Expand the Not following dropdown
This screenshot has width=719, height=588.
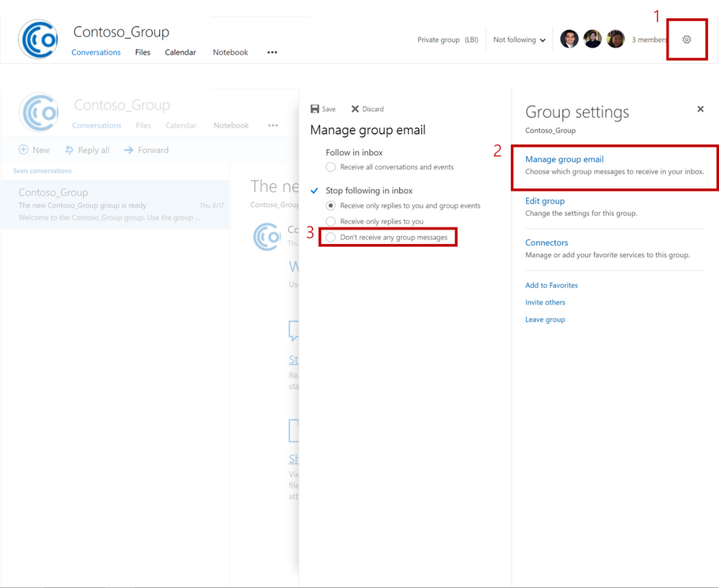click(519, 40)
